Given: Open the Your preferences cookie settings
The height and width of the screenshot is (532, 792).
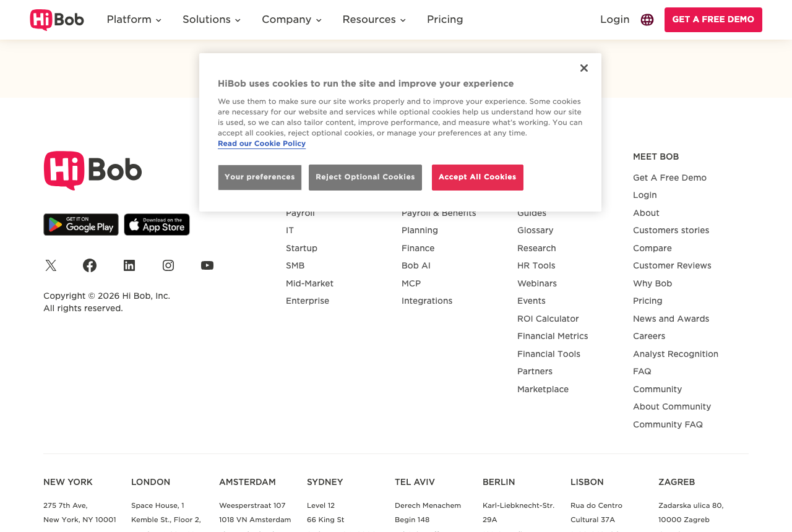Looking at the screenshot, I should (x=260, y=178).
